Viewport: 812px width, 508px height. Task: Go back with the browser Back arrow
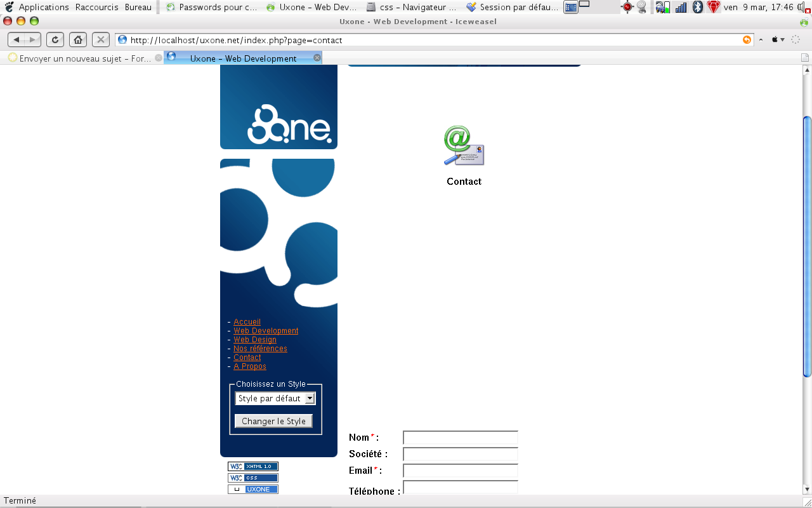pyautogui.click(x=16, y=39)
